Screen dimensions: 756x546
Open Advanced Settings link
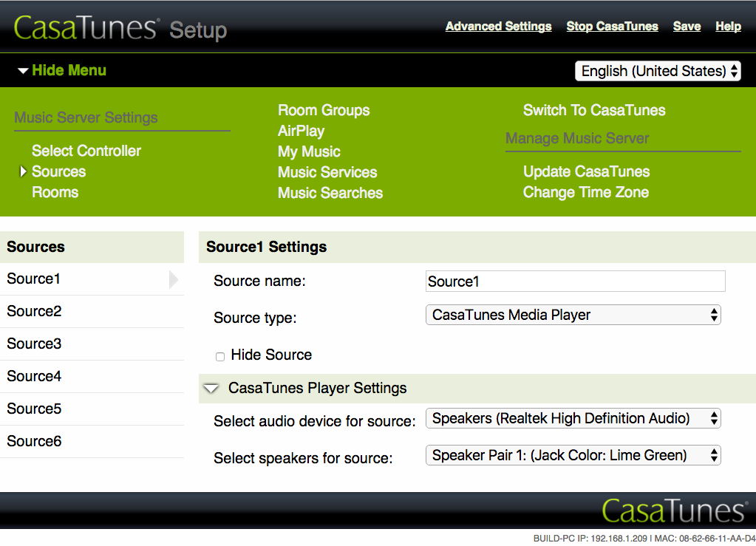(498, 26)
